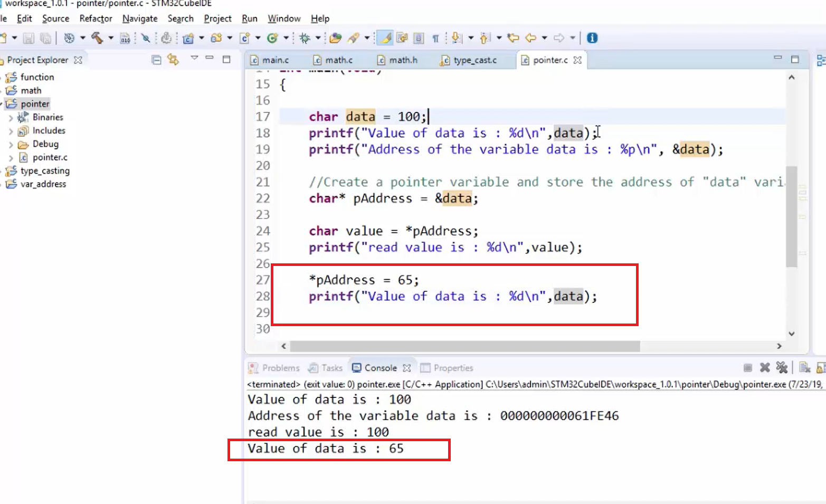
Task: Click the build configuration gear icon
Action: click(x=69, y=38)
